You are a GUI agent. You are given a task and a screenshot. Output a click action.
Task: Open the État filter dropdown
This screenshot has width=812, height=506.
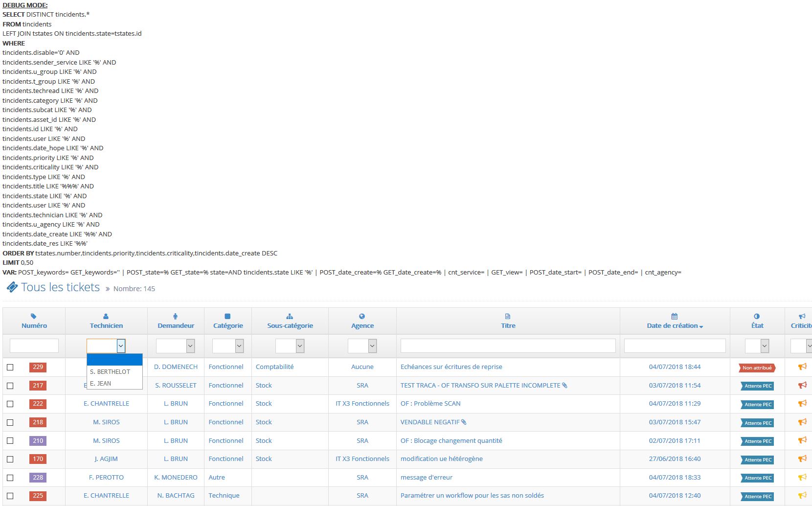pos(757,346)
